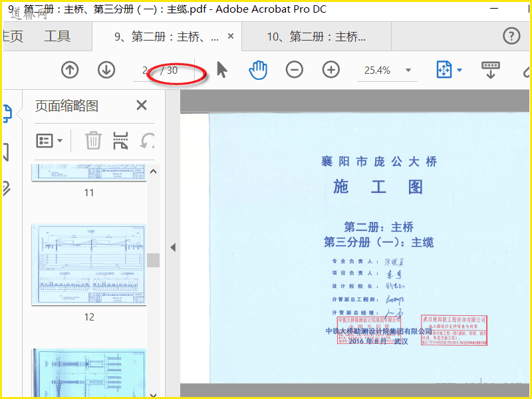This screenshot has width=532, height=399.
Task: Click the 第三分册（一）：主缆 text in the document
Action: pyautogui.click(x=379, y=242)
